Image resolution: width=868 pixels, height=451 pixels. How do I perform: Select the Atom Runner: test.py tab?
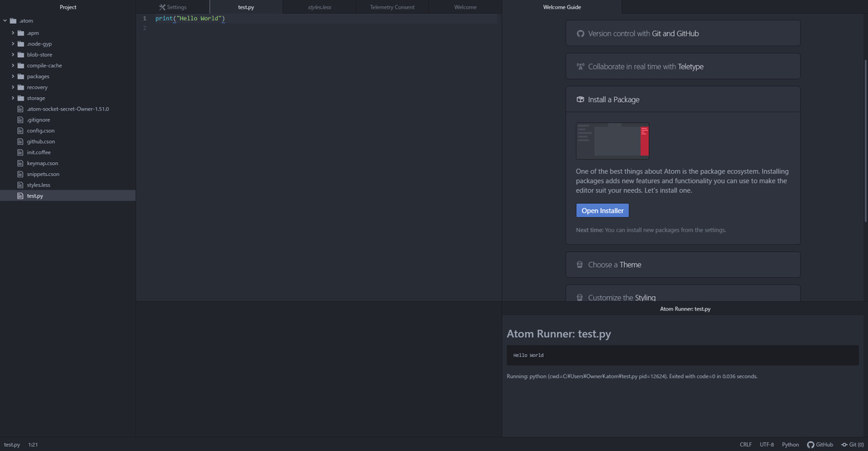[685, 308]
